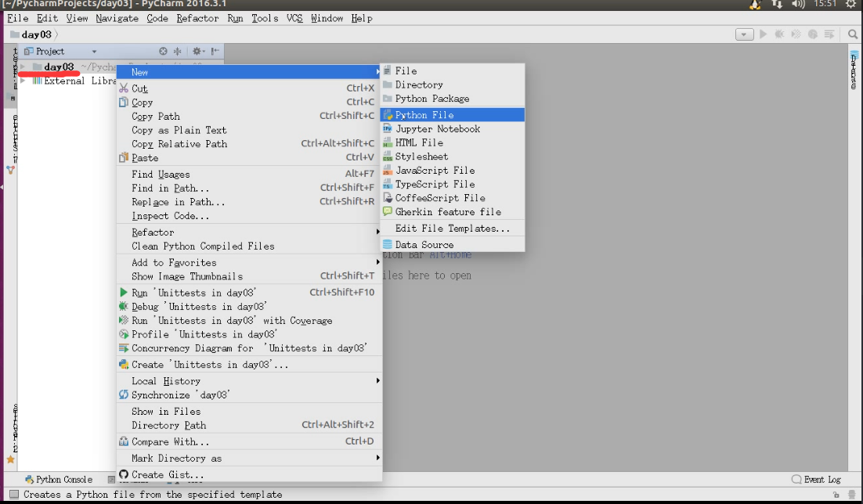The image size is (863, 504).
Task: Select Replace in Path... entry
Action: [249, 202]
